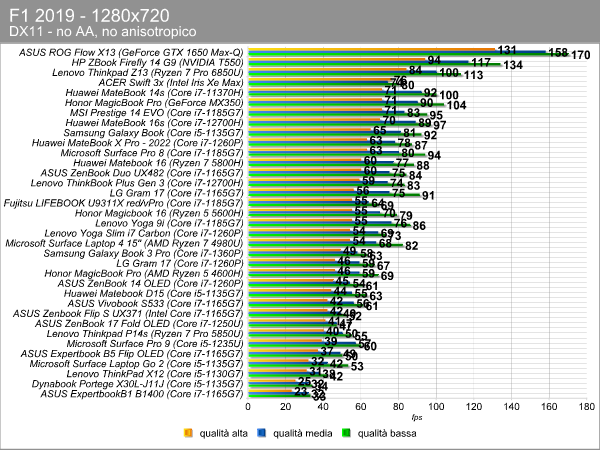Select ASUS ZenBook 17 Fold OLED label
Viewport: 600px width, 450px height.
click(x=139, y=324)
